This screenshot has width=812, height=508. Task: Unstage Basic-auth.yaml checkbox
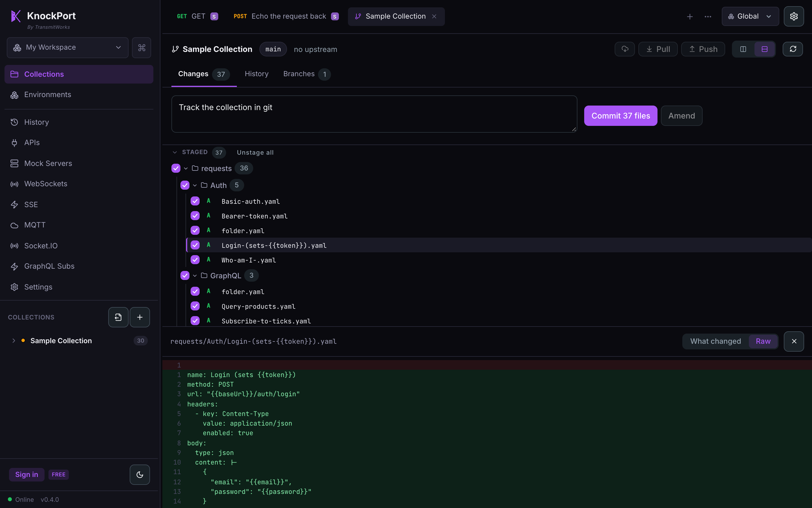click(195, 201)
